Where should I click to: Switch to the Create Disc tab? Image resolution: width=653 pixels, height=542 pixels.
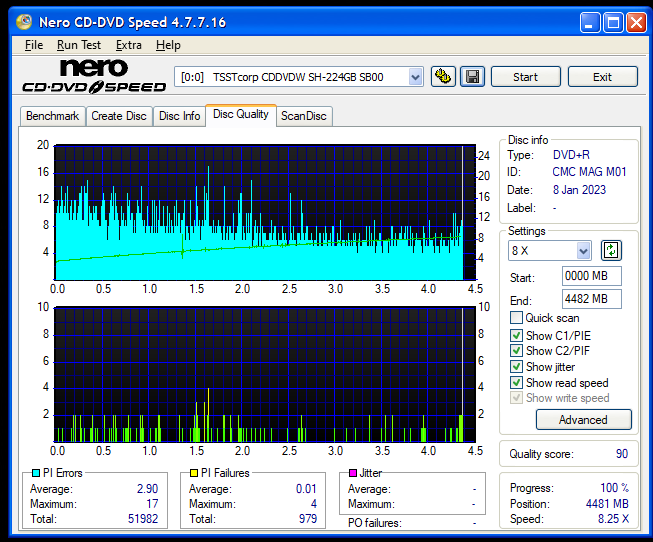point(119,116)
